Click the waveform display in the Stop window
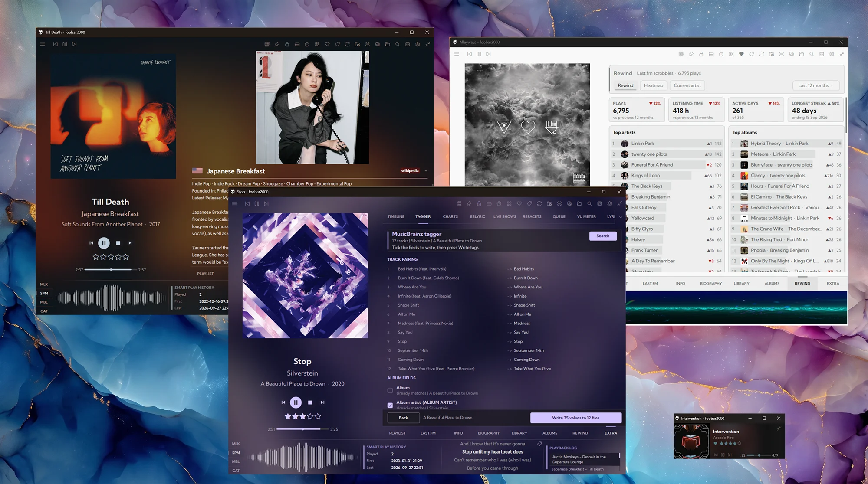 [303, 457]
